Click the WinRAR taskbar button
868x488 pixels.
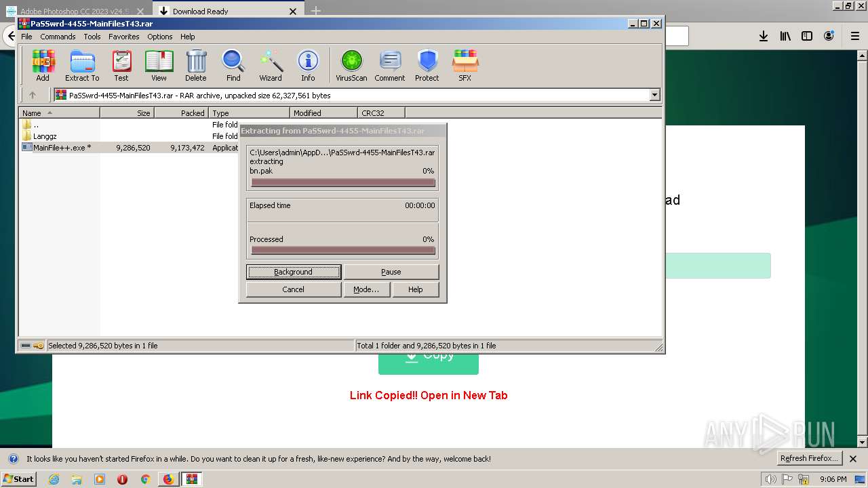click(192, 479)
